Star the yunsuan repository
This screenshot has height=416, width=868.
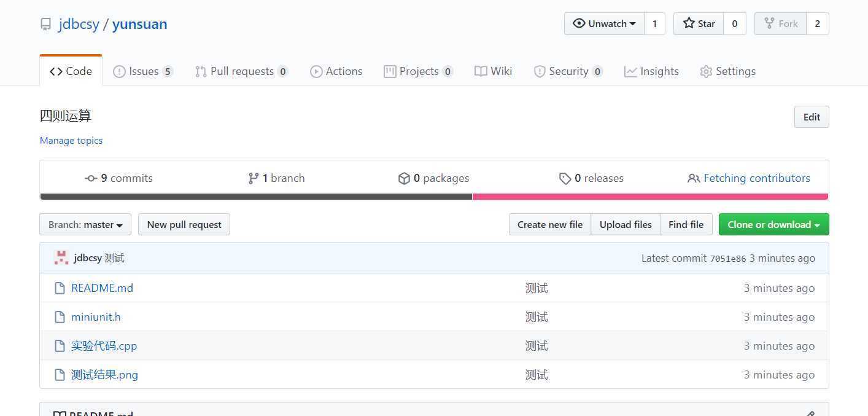(699, 23)
